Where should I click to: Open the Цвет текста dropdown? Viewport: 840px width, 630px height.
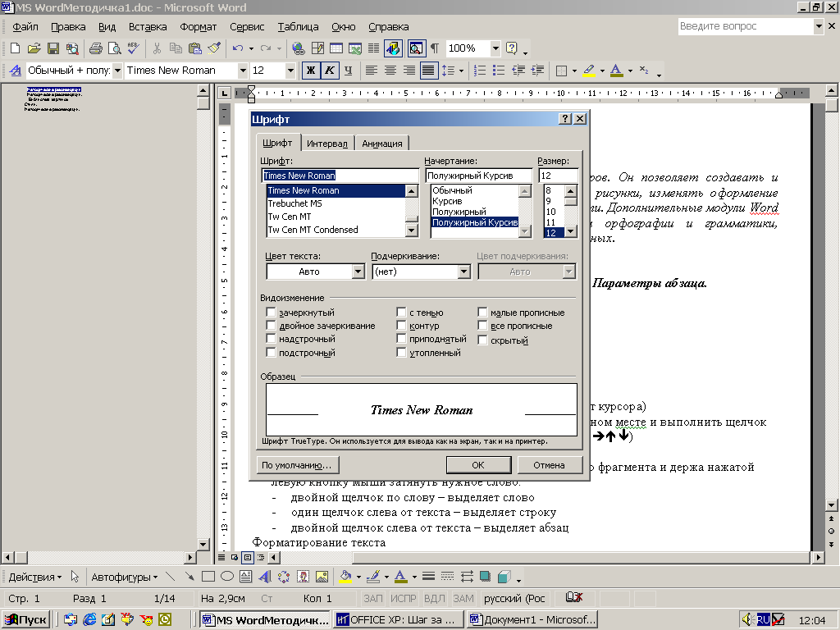(x=358, y=272)
